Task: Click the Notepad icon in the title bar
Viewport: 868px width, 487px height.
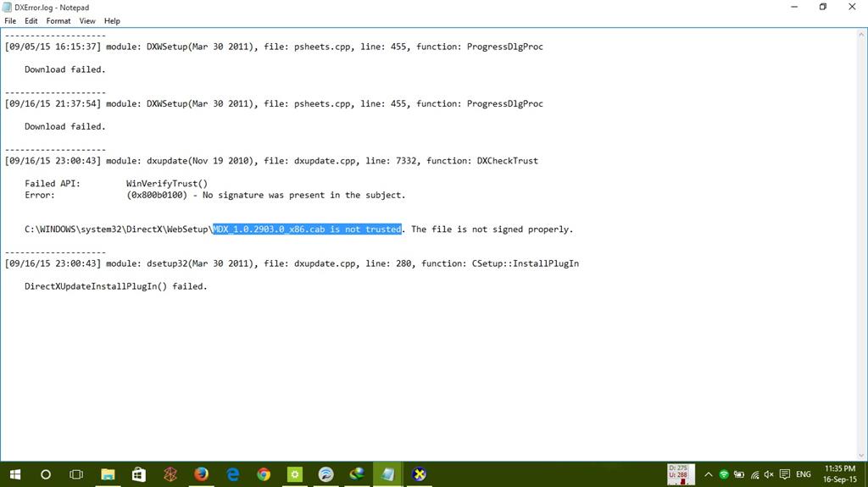Action: pos(7,7)
